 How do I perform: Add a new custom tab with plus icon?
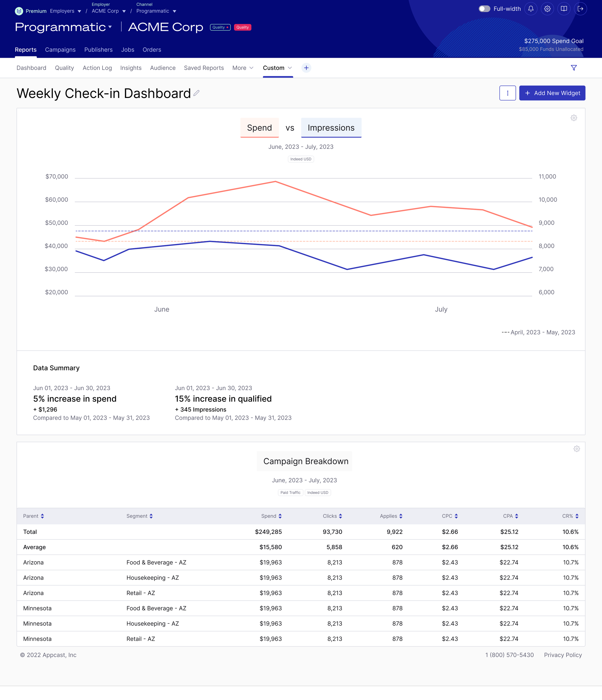[x=306, y=68]
